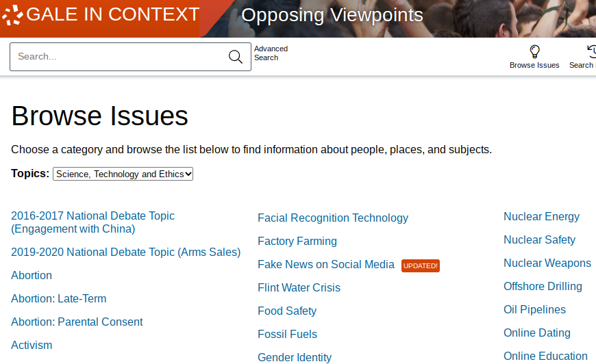This screenshot has height=364, width=596.
Task: Open Fake News on Social Media
Action: tap(326, 265)
